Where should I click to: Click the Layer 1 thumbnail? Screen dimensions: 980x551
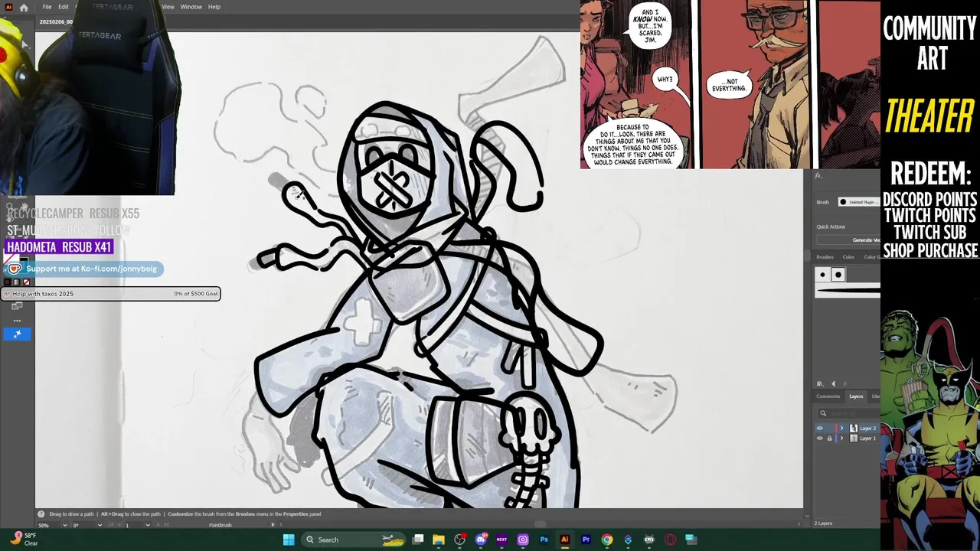854,439
